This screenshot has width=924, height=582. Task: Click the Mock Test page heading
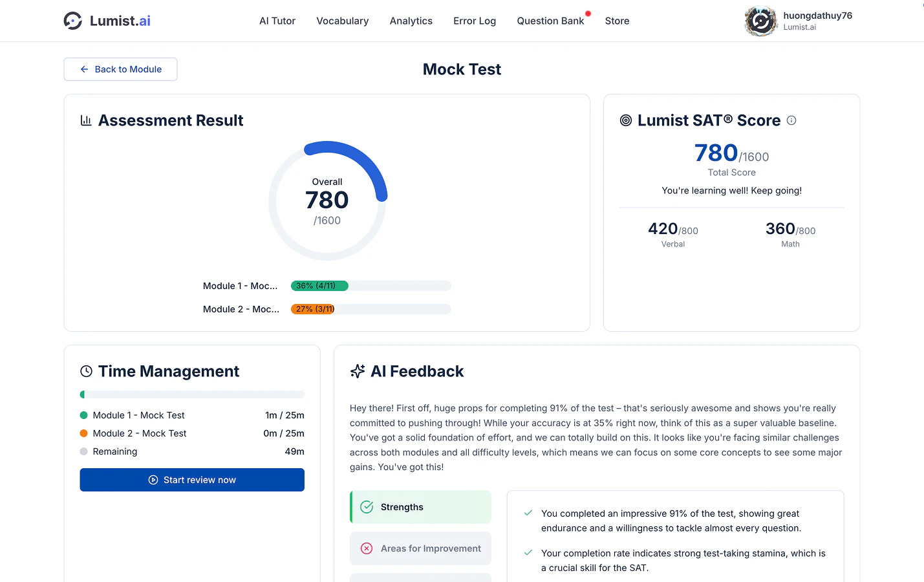click(x=462, y=69)
